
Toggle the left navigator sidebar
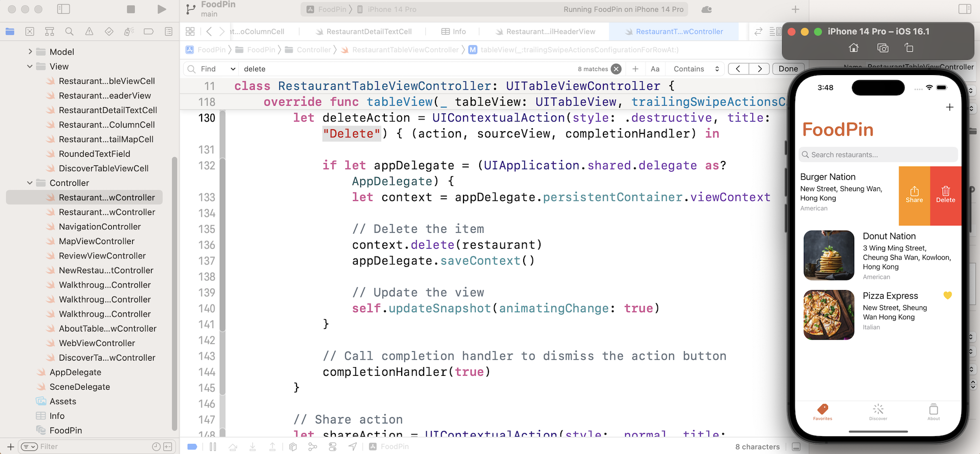63,9
